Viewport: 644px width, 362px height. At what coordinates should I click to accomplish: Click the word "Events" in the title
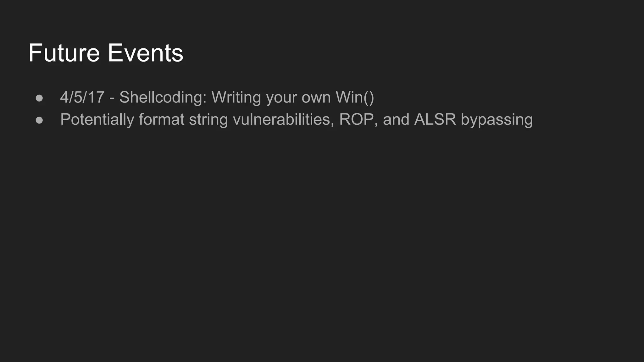[x=145, y=53]
